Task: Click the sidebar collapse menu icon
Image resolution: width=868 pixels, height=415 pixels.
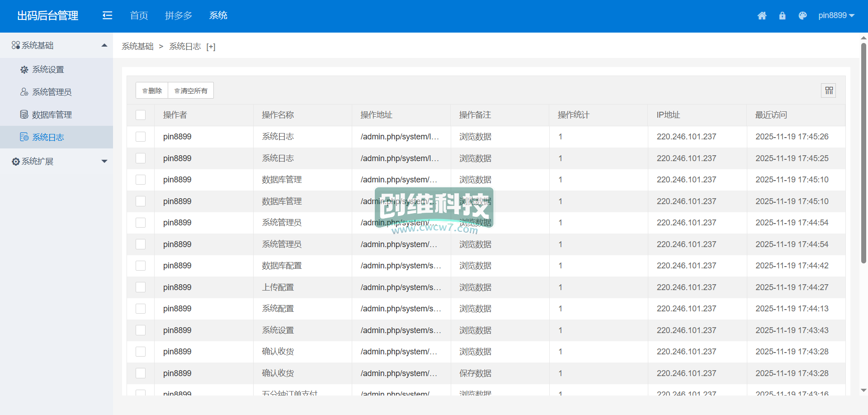Action: (107, 16)
